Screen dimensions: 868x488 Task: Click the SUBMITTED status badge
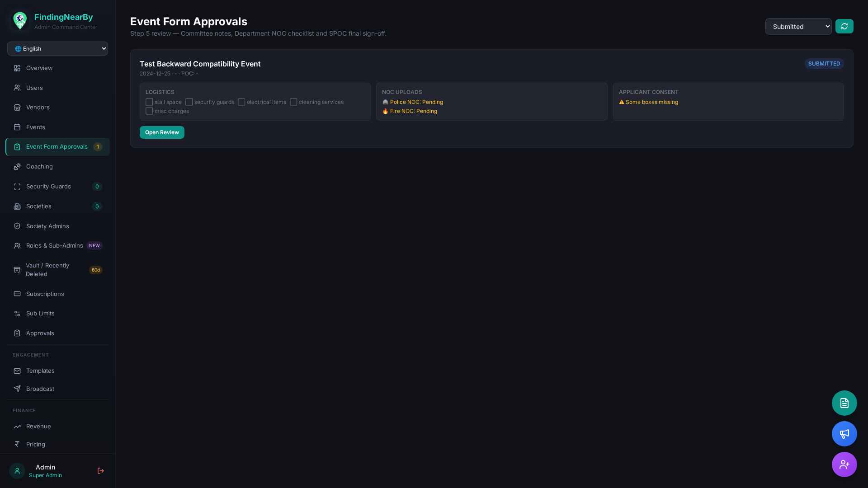pos(824,63)
